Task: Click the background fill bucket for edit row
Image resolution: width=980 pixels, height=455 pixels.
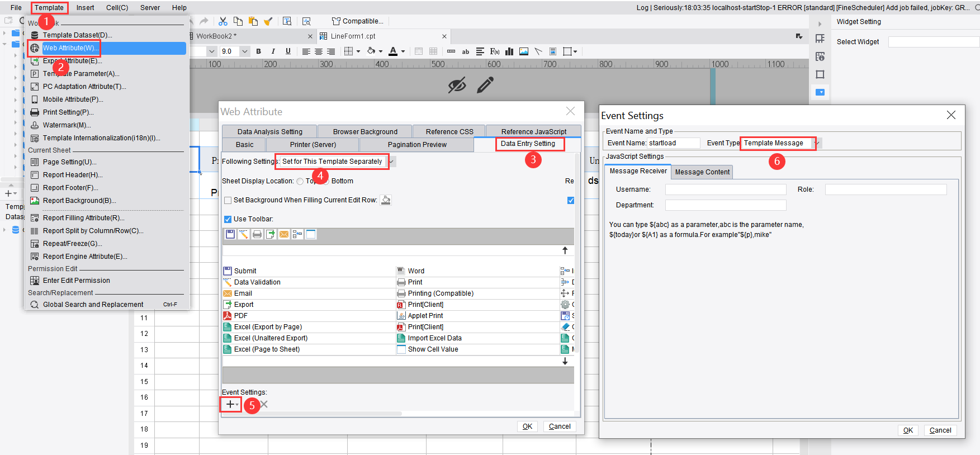Action: [386, 200]
